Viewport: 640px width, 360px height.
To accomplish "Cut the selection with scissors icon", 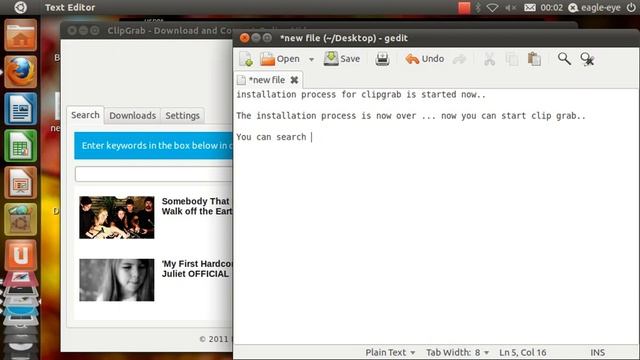I will [489, 60].
